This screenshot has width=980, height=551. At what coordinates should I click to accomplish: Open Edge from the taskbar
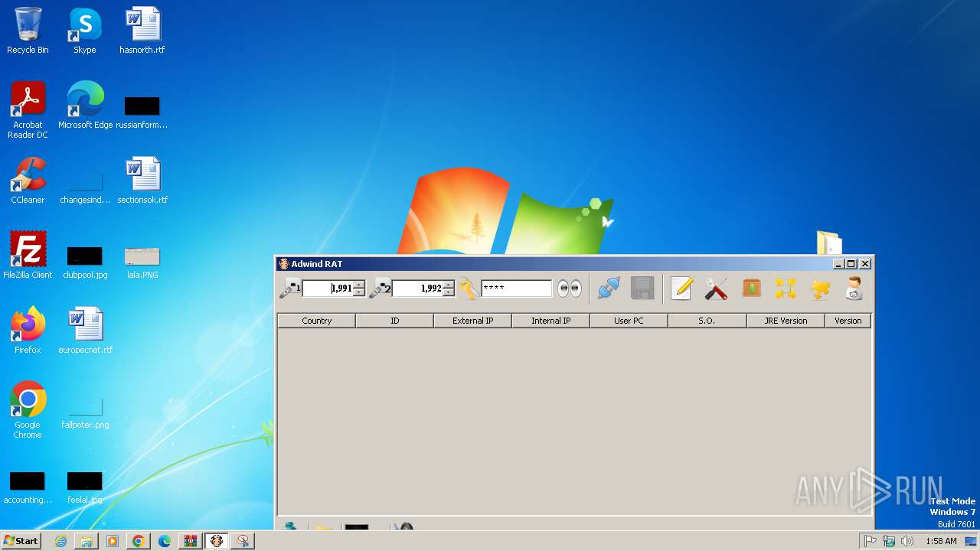pyautogui.click(x=165, y=541)
